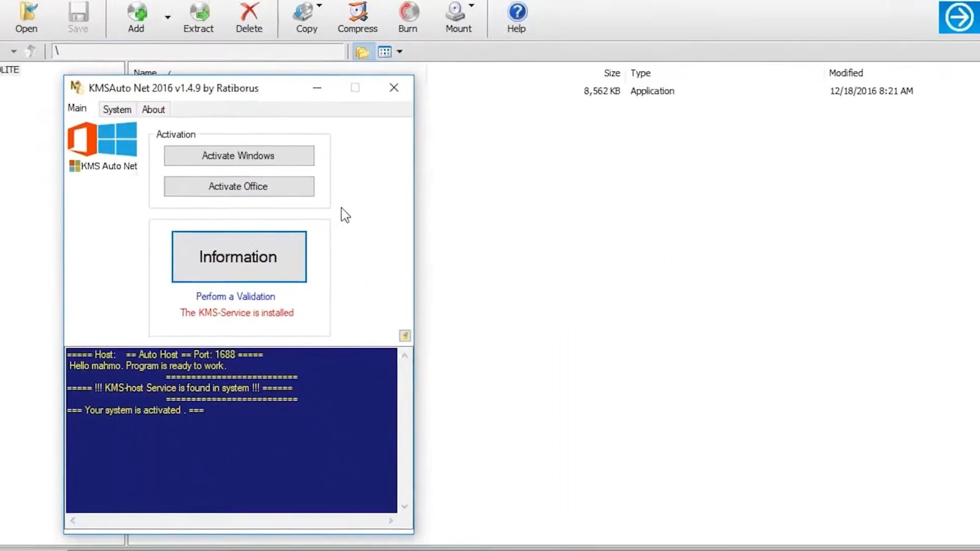Open the Mount dropdown arrow
The image size is (980, 551).
[471, 6]
